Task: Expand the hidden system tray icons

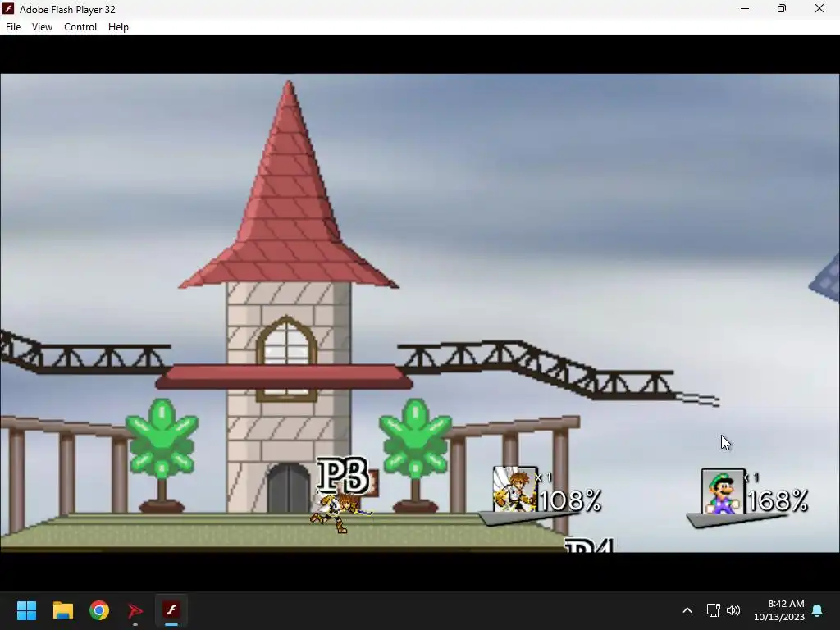Action: click(x=687, y=610)
